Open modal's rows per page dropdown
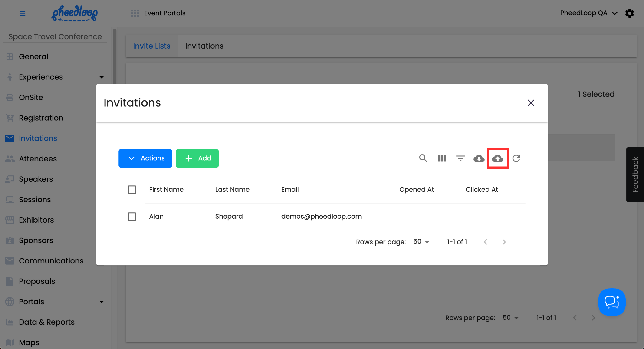Screen dimensions: 644x349 [421, 242]
